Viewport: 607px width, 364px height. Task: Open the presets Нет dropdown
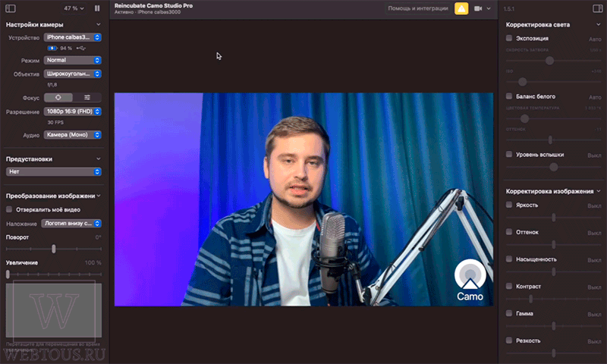click(53, 171)
